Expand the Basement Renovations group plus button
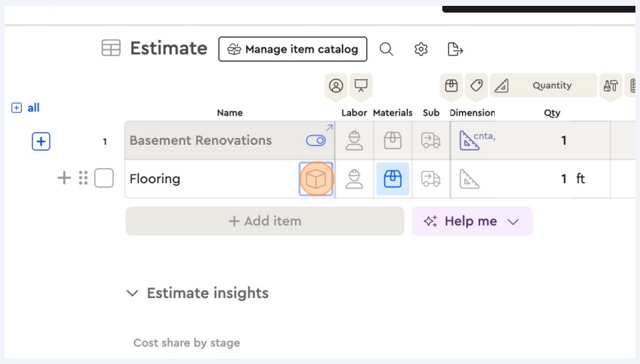The width and height of the screenshot is (640, 364). point(41,141)
